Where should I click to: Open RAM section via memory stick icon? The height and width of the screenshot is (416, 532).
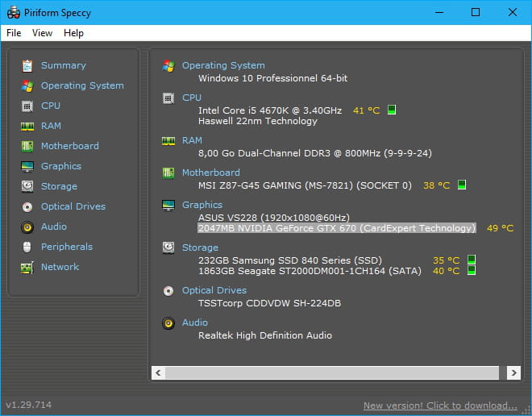pos(27,126)
